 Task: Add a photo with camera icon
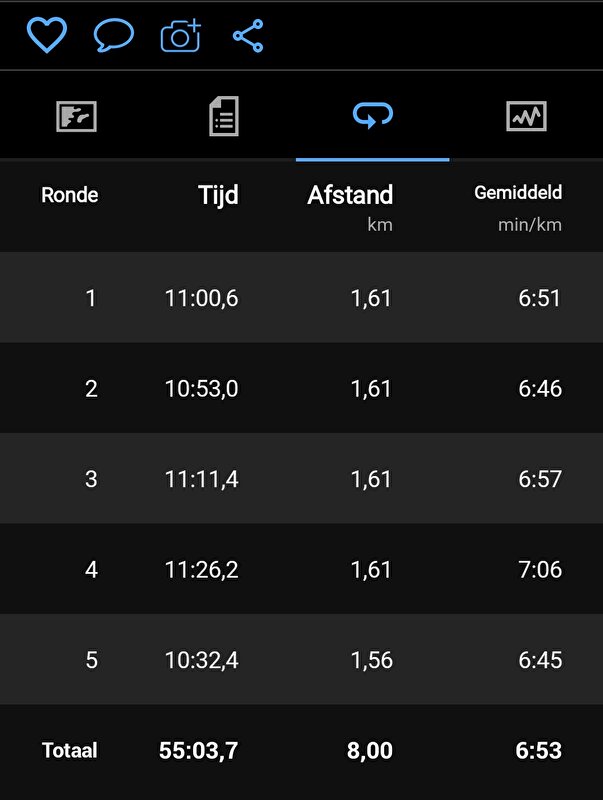(181, 36)
